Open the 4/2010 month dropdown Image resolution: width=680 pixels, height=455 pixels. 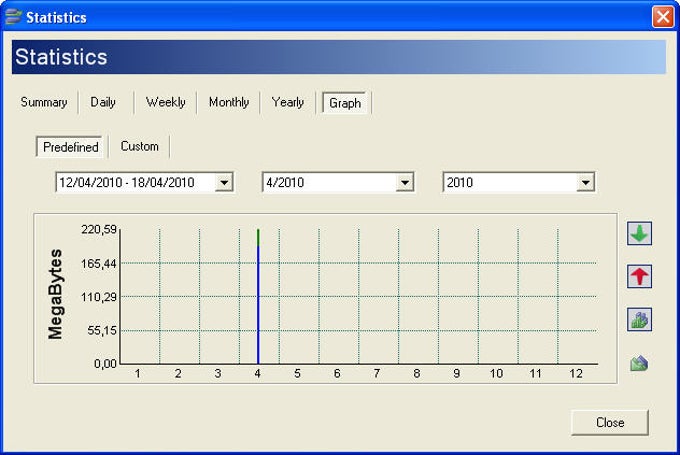point(405,183)
